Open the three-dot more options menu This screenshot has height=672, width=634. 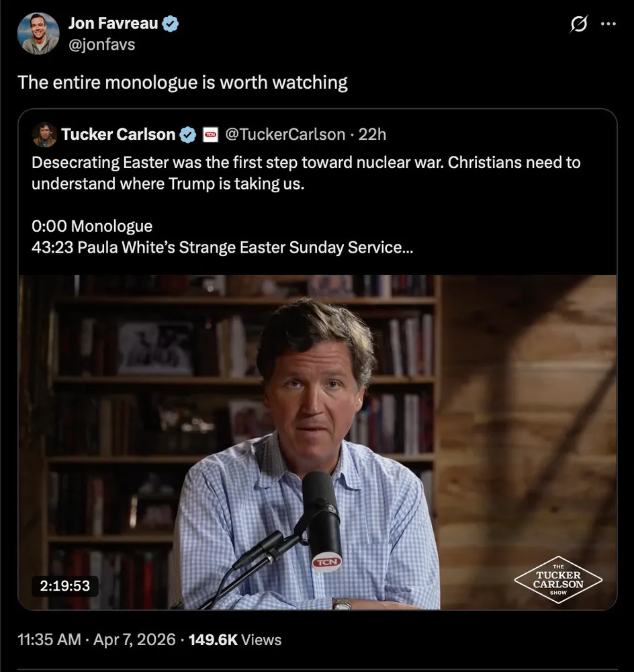point(608,24)
